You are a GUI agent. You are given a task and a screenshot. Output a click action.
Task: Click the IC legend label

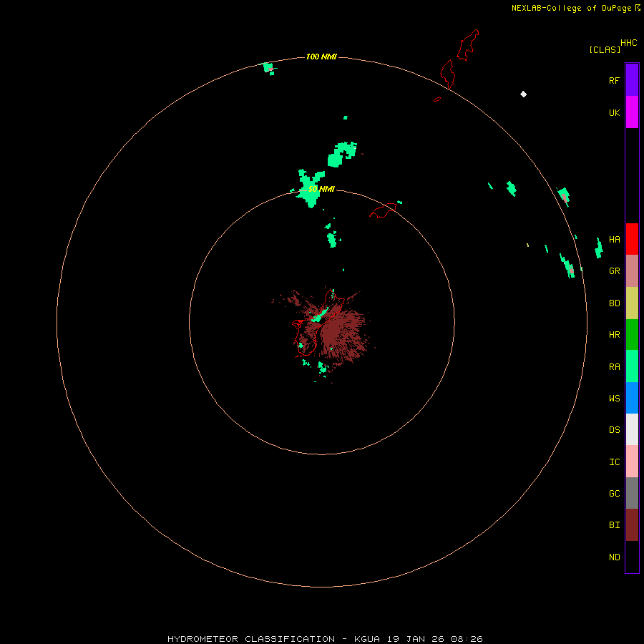click(x=615, y=462)
